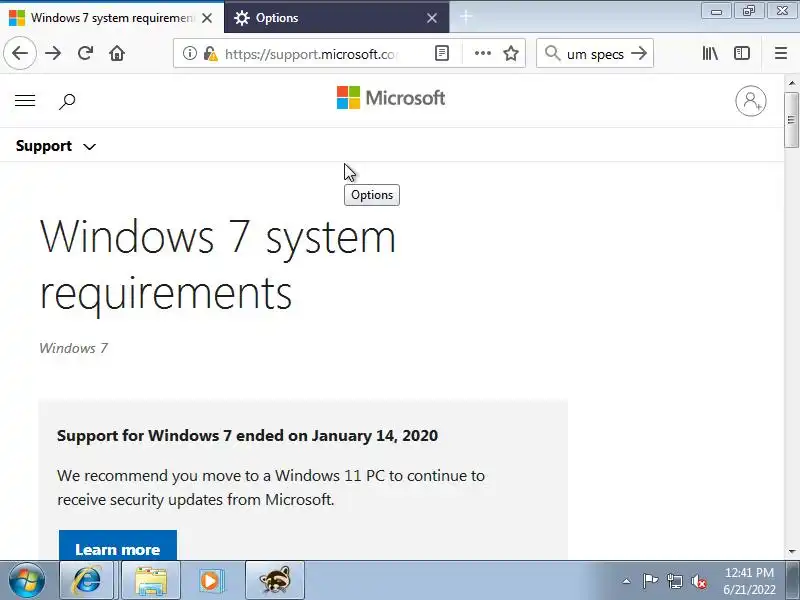Open the network tray icon
800x600 pixels.
674,581
